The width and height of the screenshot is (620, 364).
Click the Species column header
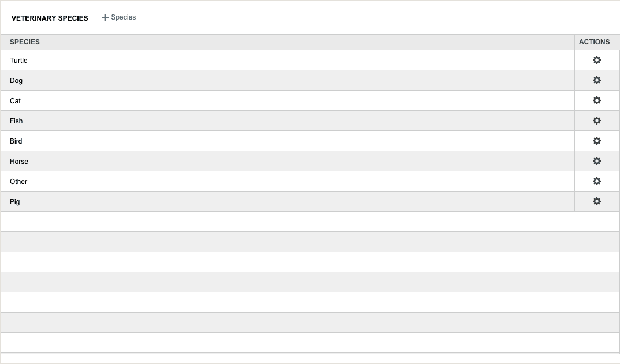coord(25,42)
